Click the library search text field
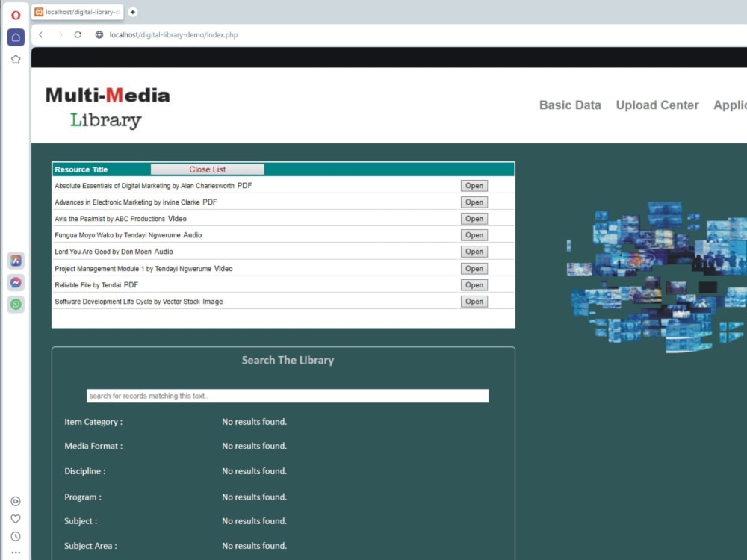The height and width of the screenshot is (560, 747). click(288, 396)
